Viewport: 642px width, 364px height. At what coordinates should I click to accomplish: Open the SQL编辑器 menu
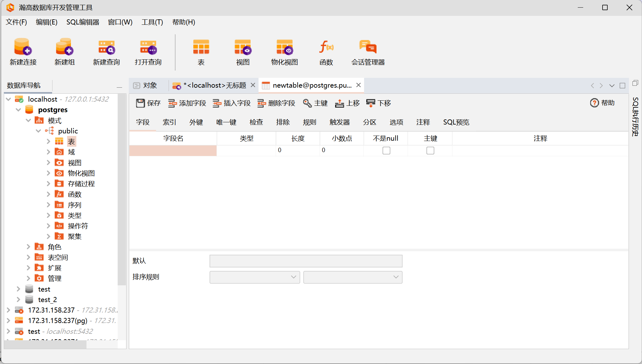[83, 22]
